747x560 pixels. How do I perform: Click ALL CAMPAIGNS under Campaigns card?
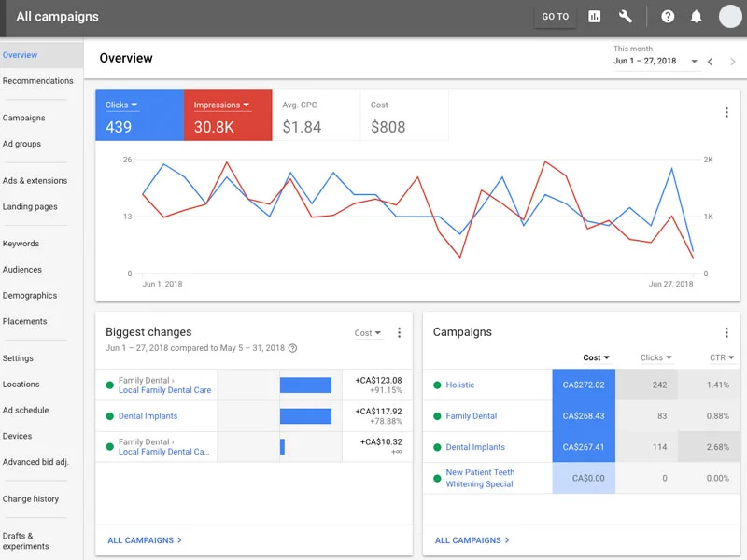coord(472,540)
